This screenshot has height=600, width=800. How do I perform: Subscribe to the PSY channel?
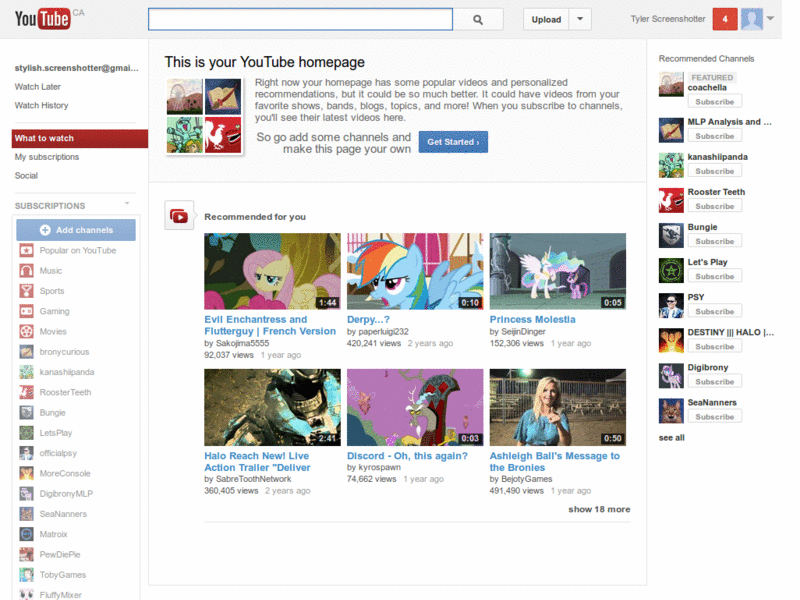coord(714,311)
